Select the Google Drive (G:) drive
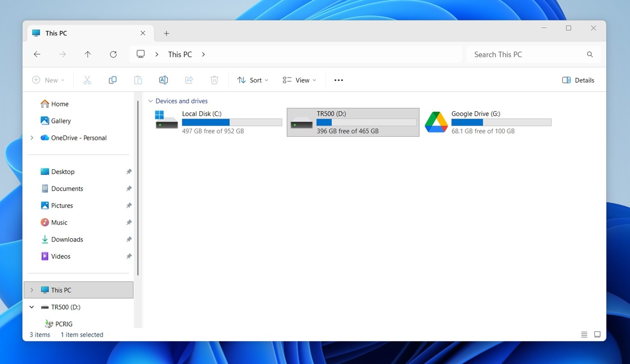Viewport: 630px width, 364px height. (x=488, y=122)
